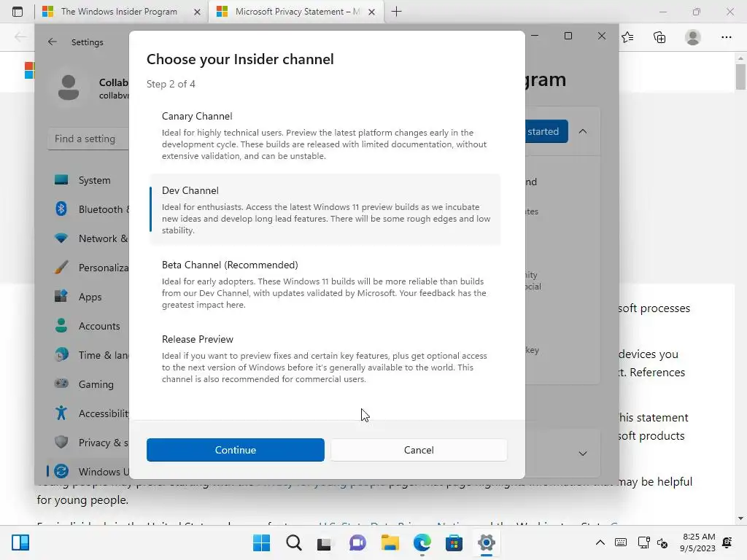The width and height of the screenshot is (747, 560).
Task: Open touch keyboard tray icon
Action: (x=621, y=542)
